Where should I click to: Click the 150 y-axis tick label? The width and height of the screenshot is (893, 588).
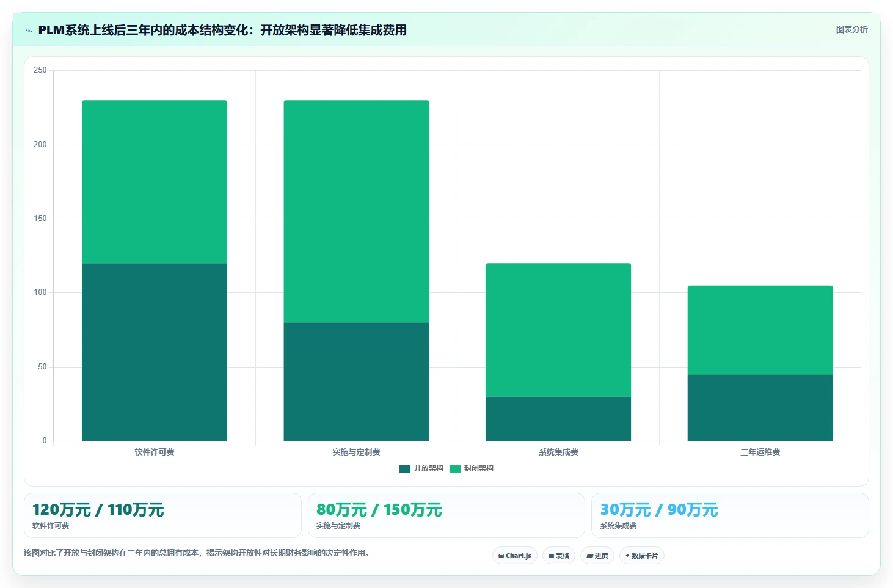point(40,219)
